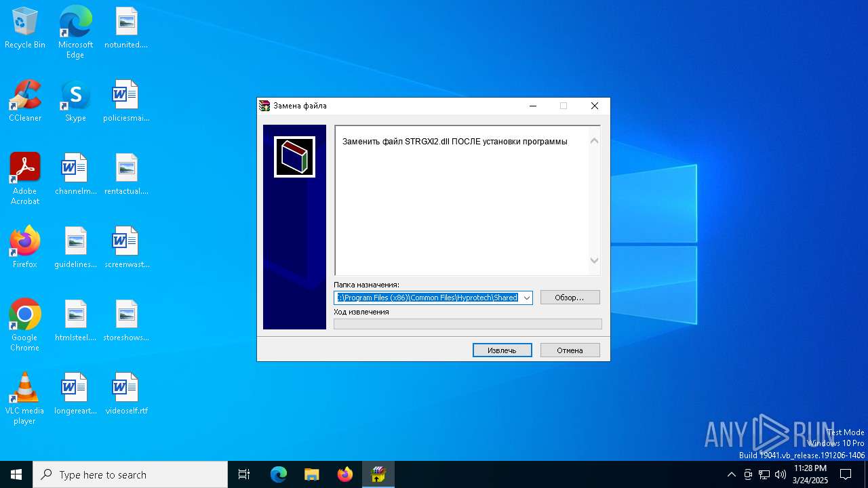
Task: Launch CCleaner from the desktop
Action: (x=25, y=102)
